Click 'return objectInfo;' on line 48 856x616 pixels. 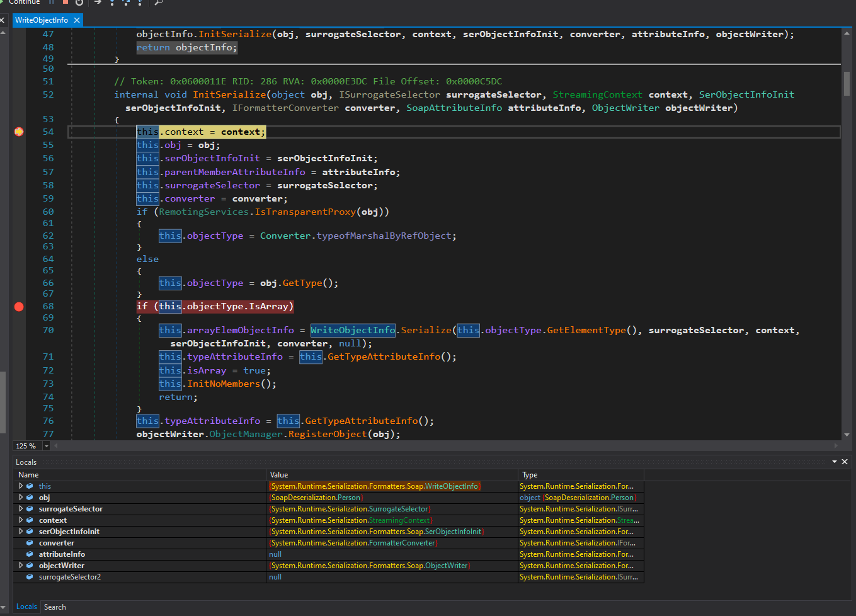click(x=187, y=47)
